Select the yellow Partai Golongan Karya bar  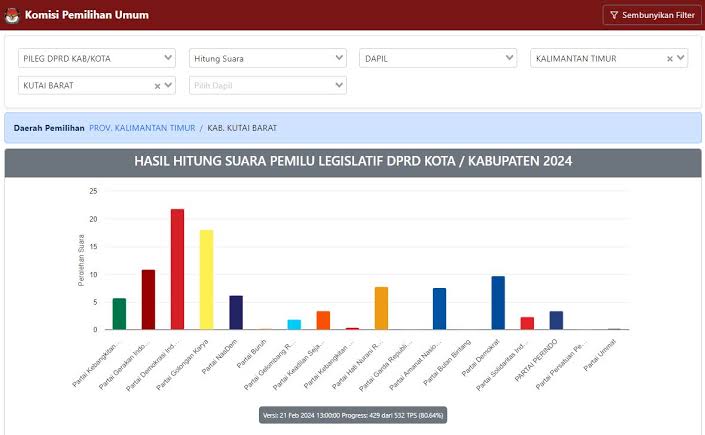206,280
